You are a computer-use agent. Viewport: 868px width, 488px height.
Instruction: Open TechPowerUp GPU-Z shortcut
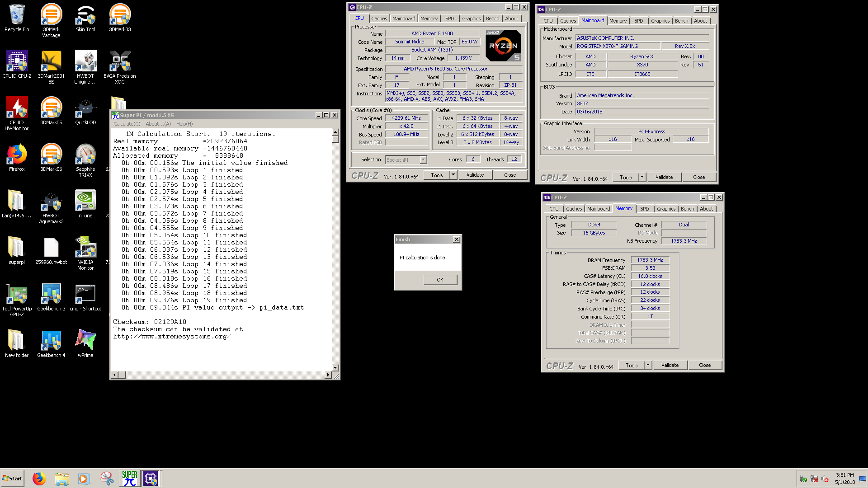coord(17,300)
